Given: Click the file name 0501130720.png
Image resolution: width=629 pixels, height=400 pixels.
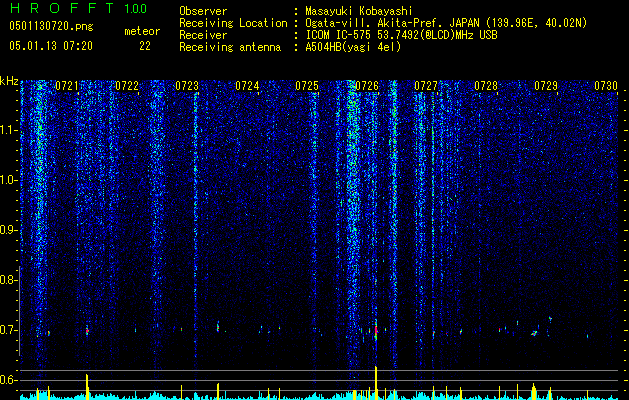Looking at the screenshot, I should [51, 26].
